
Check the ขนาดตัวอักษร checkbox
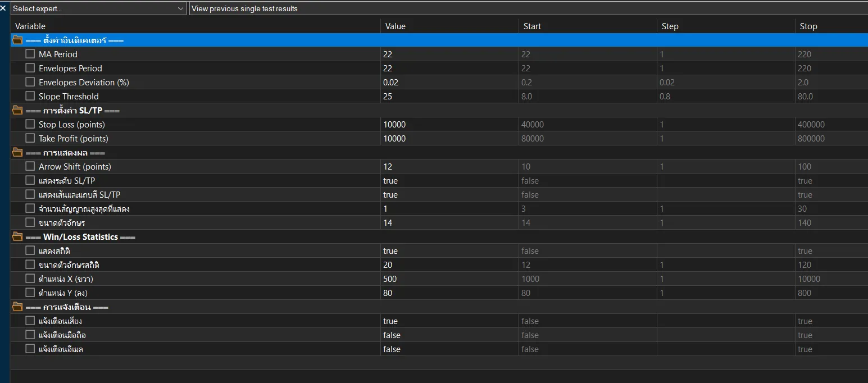(x=30, y=222)
